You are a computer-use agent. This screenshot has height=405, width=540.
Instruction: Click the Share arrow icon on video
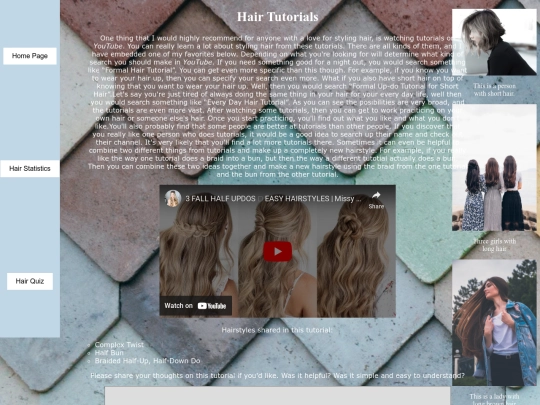click(x=376, y=195)
